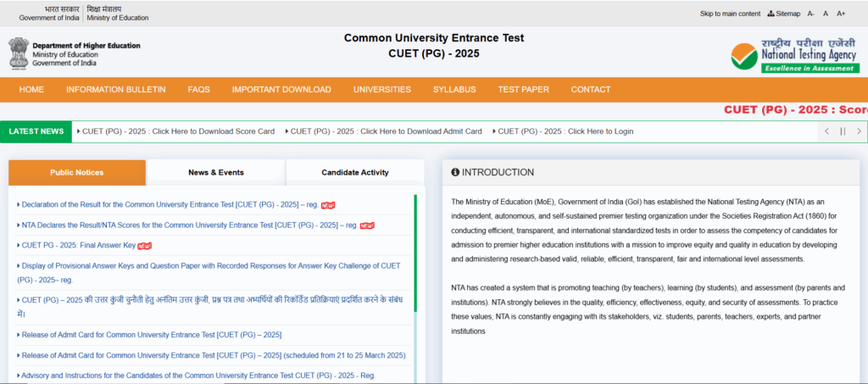This screenshot has height=384, width=868.
Task: Click the Introduction info icon
Action: point(455,173)
